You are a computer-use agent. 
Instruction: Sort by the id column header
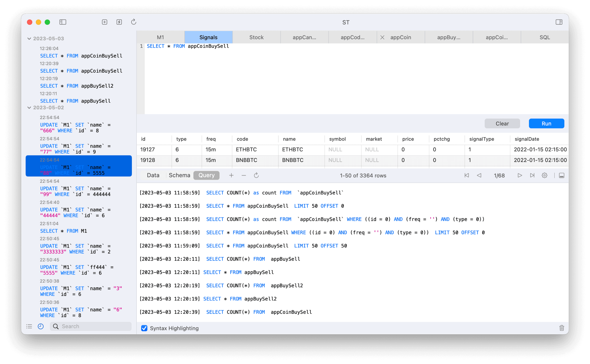tap(154, 139)
